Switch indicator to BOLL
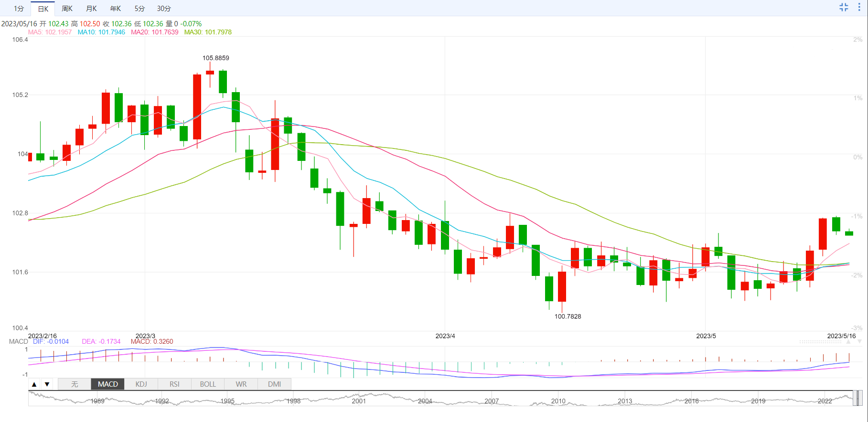 (x=208, y=384)
